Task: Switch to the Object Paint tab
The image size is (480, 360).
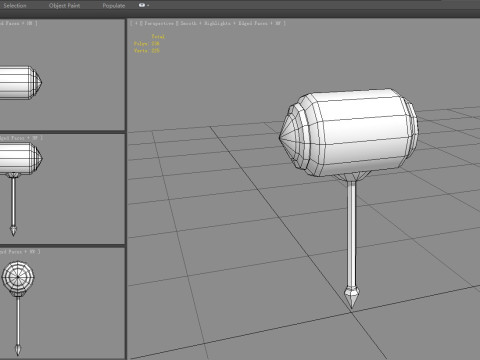Action: (64, 5)
